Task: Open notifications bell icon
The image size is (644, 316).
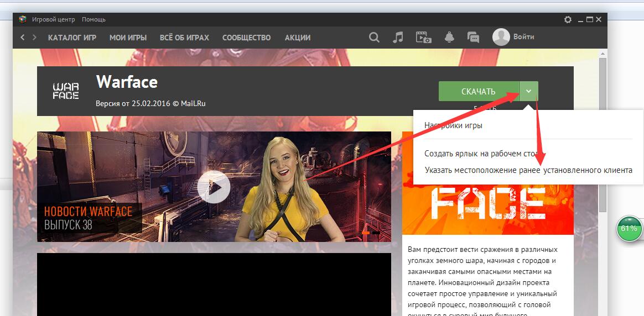Action: click(x=449, y=38)
